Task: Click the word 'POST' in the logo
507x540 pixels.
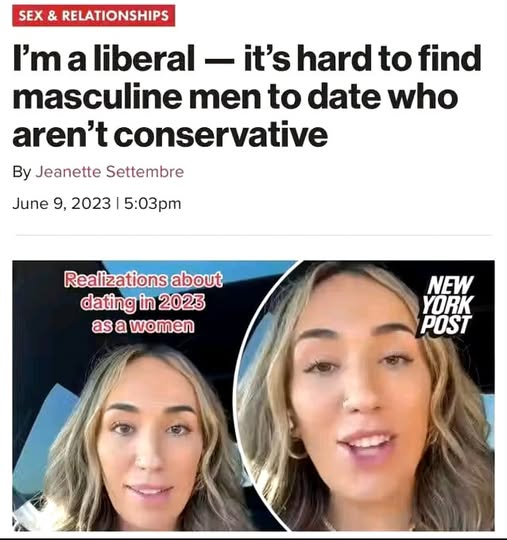Action: [x=445, y=325]
